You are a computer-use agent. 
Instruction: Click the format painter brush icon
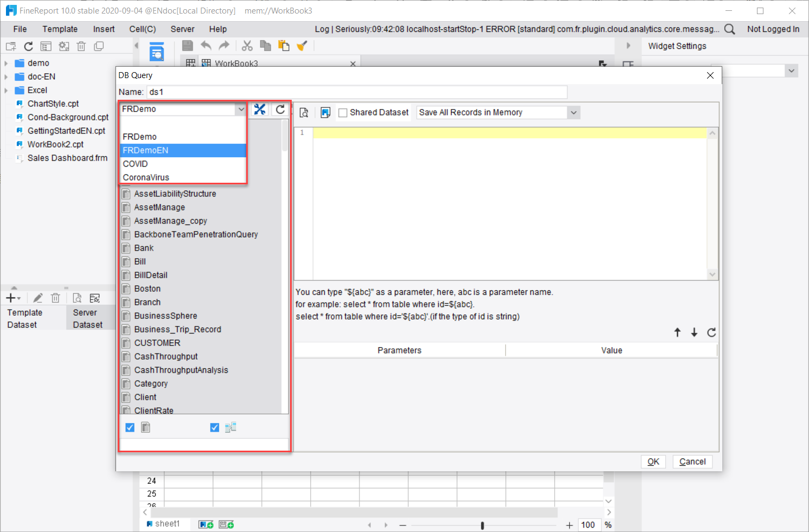(302, 46)
